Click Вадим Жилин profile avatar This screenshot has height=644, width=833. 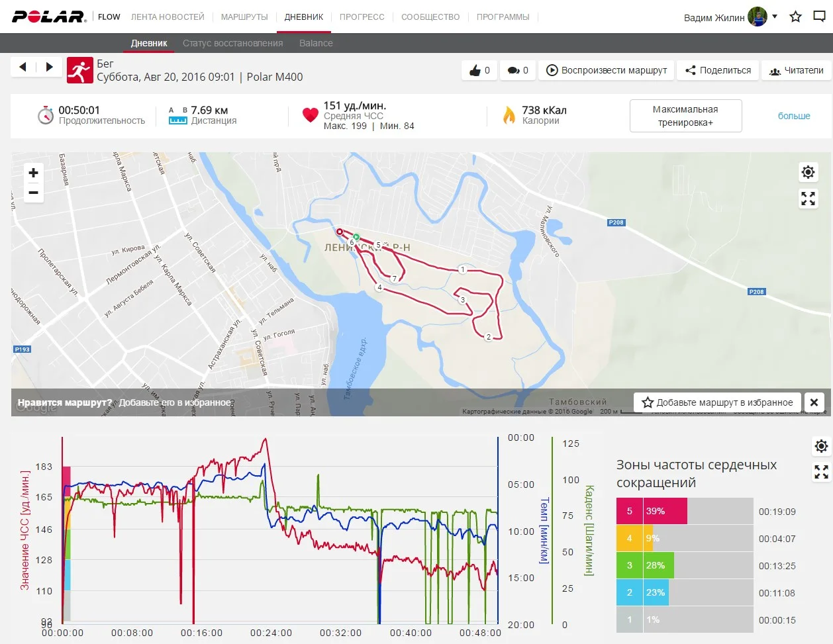(x=758, y=17)
